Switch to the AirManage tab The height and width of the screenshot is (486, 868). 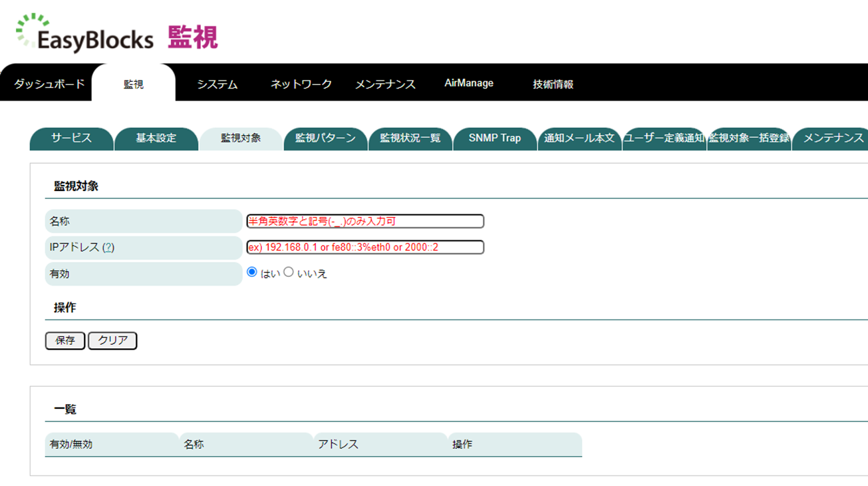click(x=469, y=83)
